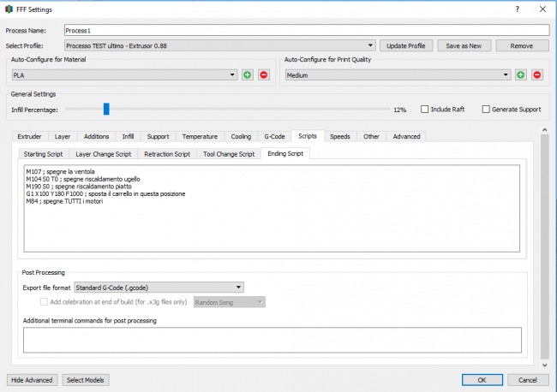Click the Update Profile button
Image resolution: width=557 pixels, height=392 pixels.
pyautogui.click(x=406, y=45)
